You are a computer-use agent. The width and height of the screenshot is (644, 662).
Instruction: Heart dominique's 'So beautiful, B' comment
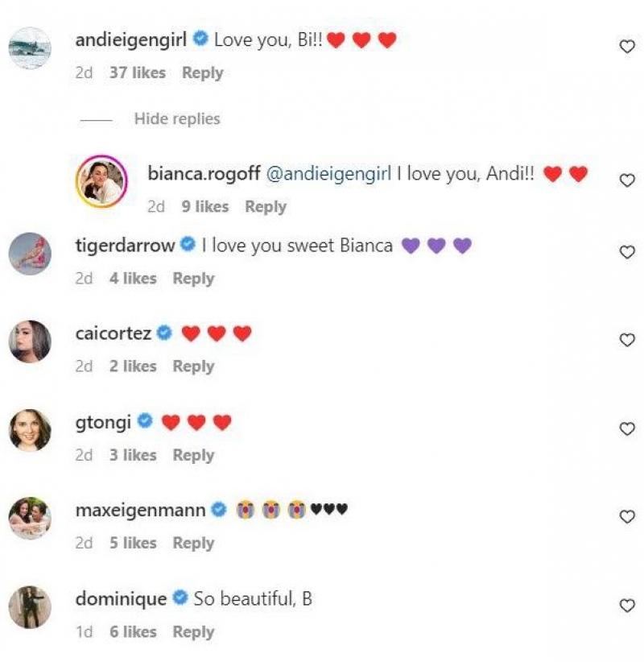coord(627,606)
